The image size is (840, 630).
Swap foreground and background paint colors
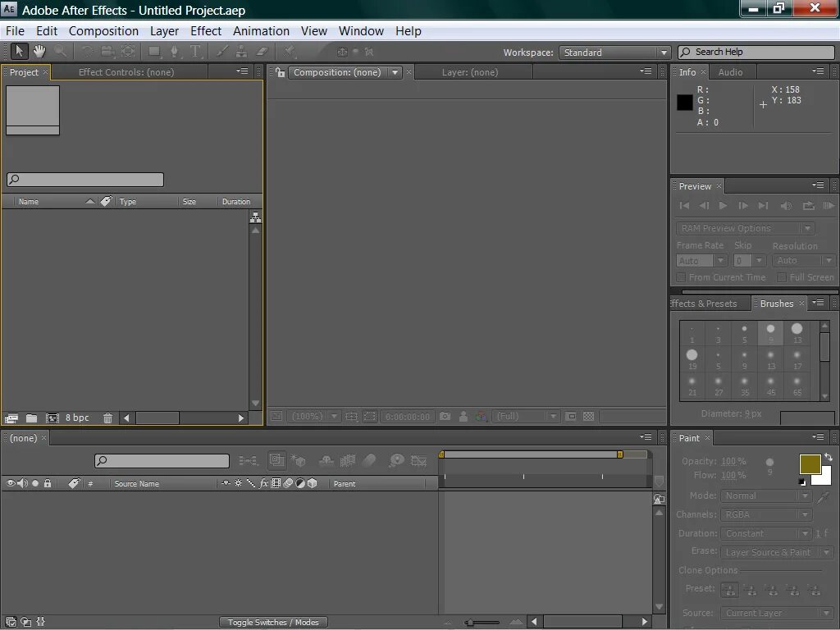tap(829, 457)
